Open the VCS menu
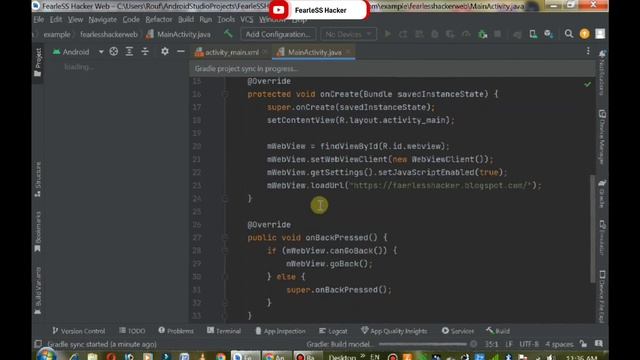Viewport: 640px width, 360px height. pos(247,20)
